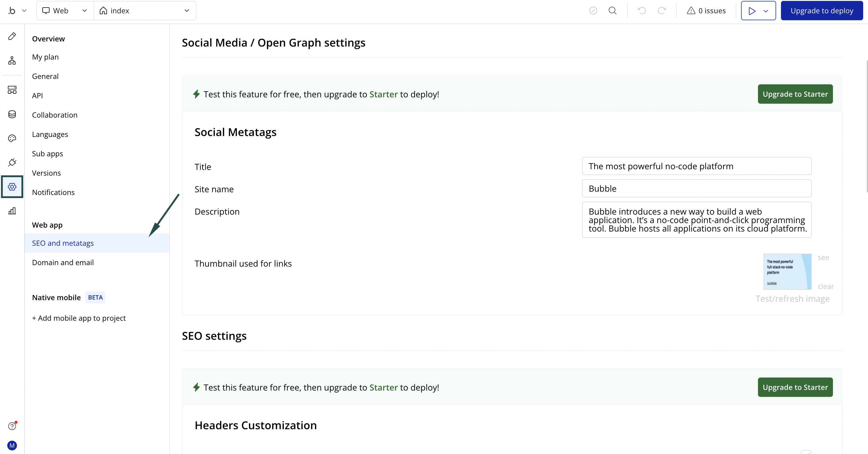Click the search magnifier icon
This screenshot has width=868, height=454.
(x=613, y=11)
